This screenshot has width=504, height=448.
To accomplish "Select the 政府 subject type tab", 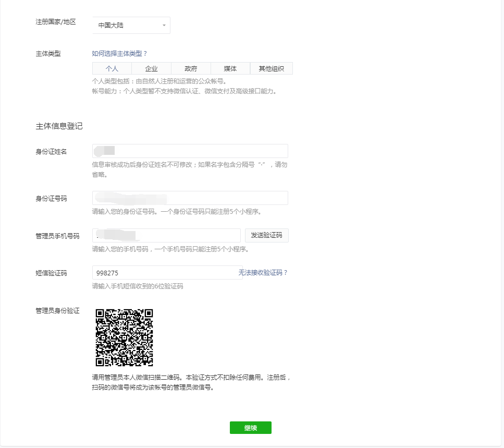I will pos(191,68).
